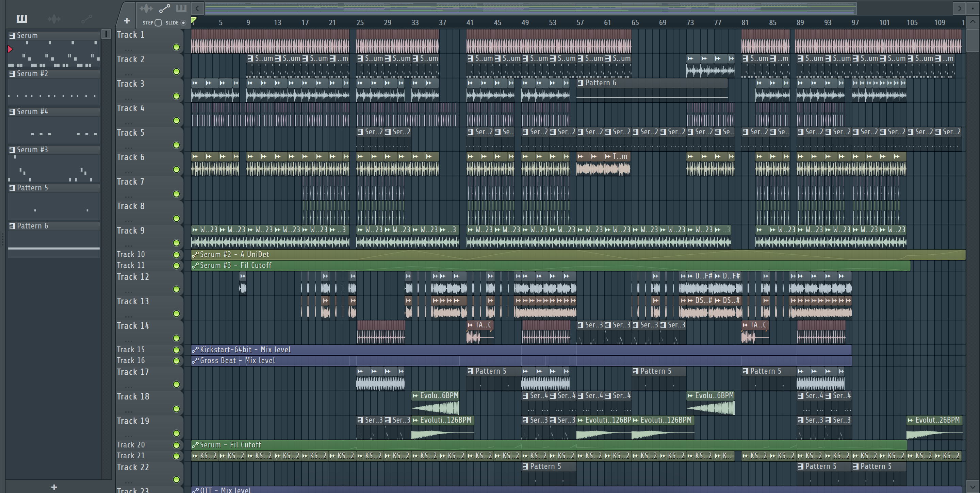Mute Track 15 using its green LED
The width and height of the screenshot is (980, 493).
click(176, 350)
